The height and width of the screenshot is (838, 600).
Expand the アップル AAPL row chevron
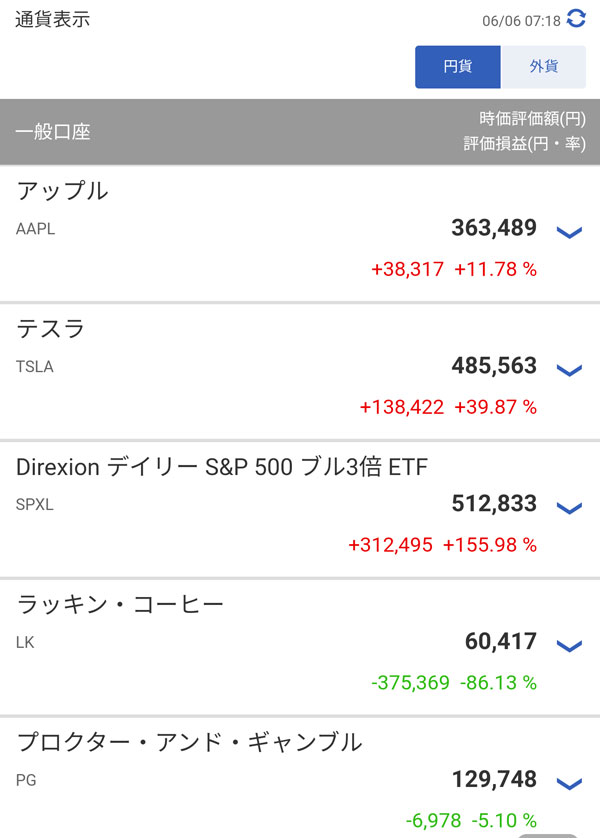(x=568, y=233)
